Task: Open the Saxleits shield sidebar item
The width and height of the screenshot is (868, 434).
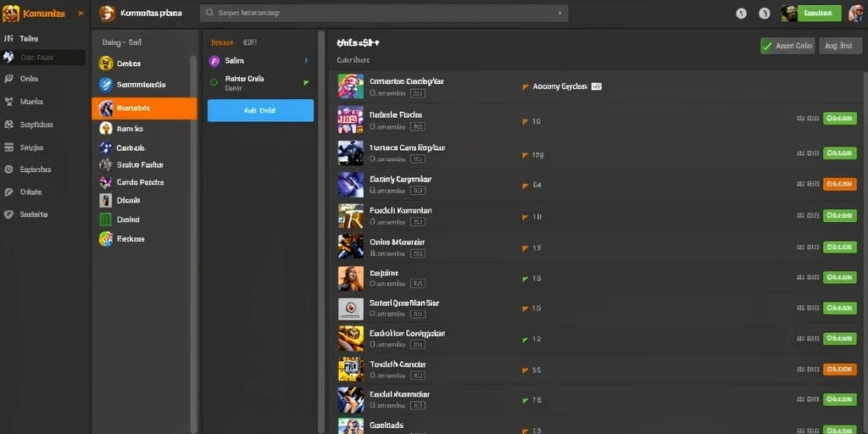Action: point(44,214)
